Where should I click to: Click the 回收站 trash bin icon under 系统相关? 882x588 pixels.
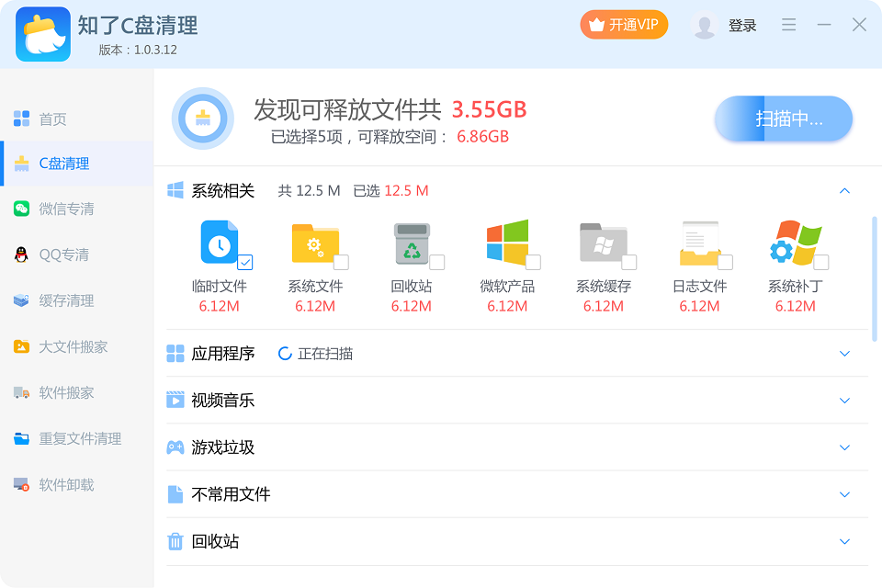(412, 243)
